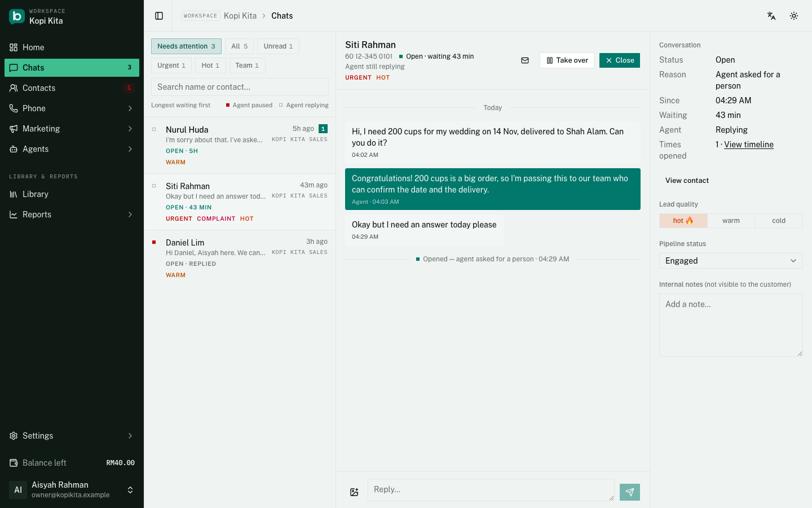Viewport: 812px width, 508px height.
Task: Expand the Reports section chevron
Action: [130, 214]
